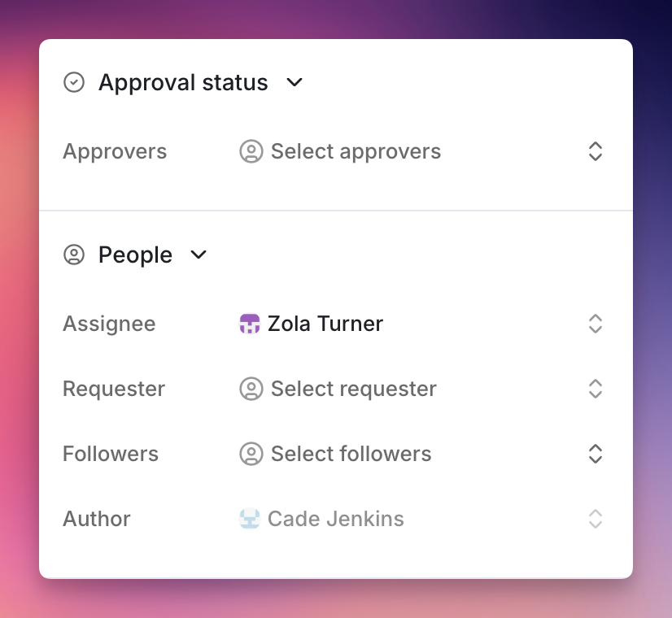Click the person icon beside Select approvers
The width and height of the screenshot is (672, 618).
pos(251,151)
